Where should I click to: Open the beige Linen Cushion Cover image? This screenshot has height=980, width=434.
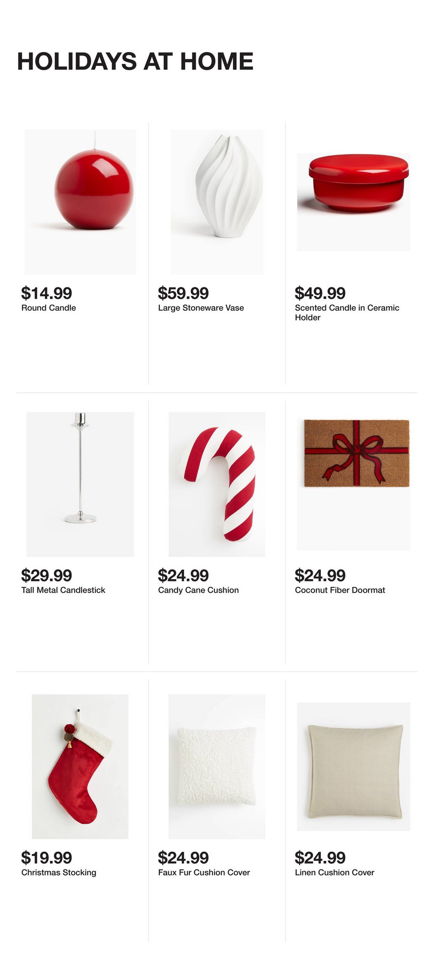pyautogui.click(x=353, y=766)
